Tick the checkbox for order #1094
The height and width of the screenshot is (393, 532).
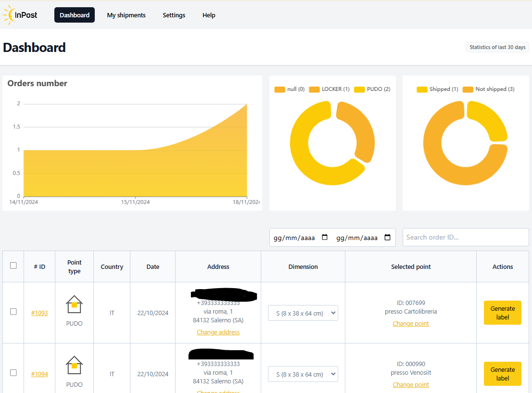[13, 373]
